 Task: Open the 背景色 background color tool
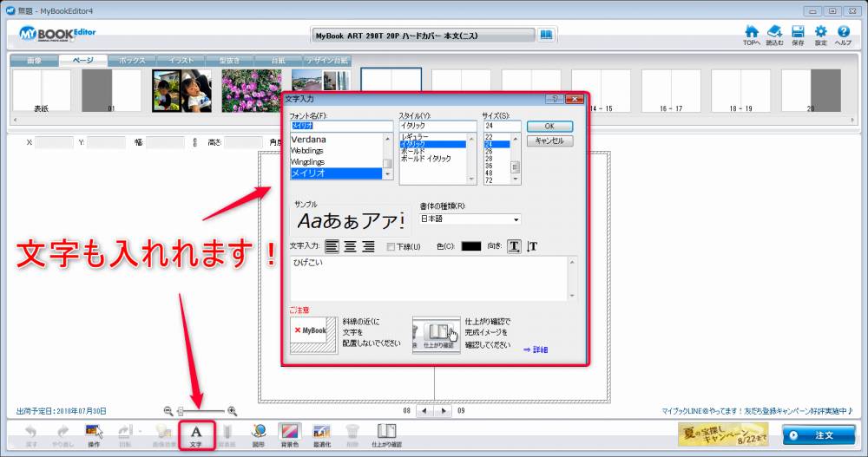pyautogui.click(x=290, y=435)
